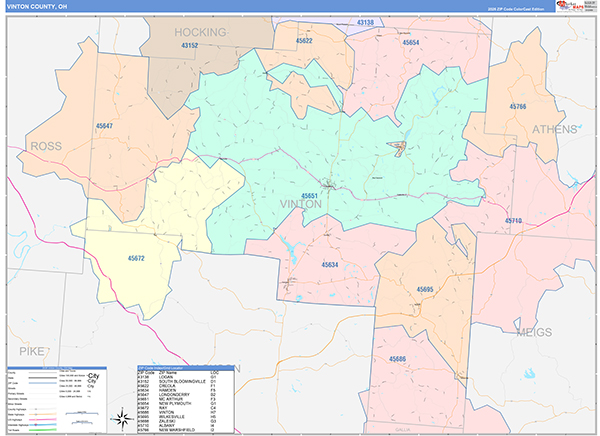Click the pink US Highways legend line
600x436 pixels.
tap(43, 420)
